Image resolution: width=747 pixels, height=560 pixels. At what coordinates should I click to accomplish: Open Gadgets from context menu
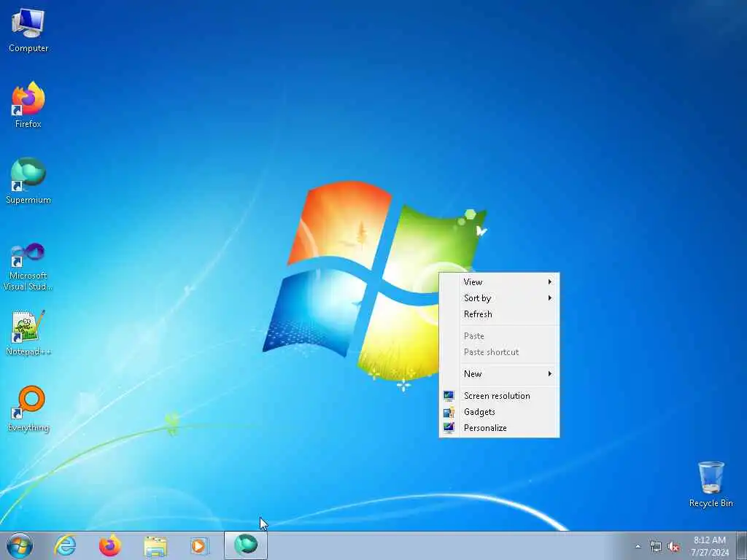coord(499,412)
